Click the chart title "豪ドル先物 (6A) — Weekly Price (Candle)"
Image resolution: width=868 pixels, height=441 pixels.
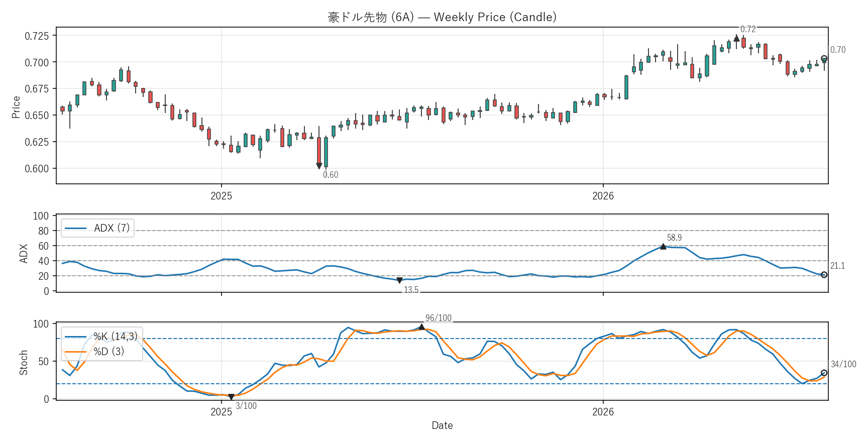tap(442, 17)
